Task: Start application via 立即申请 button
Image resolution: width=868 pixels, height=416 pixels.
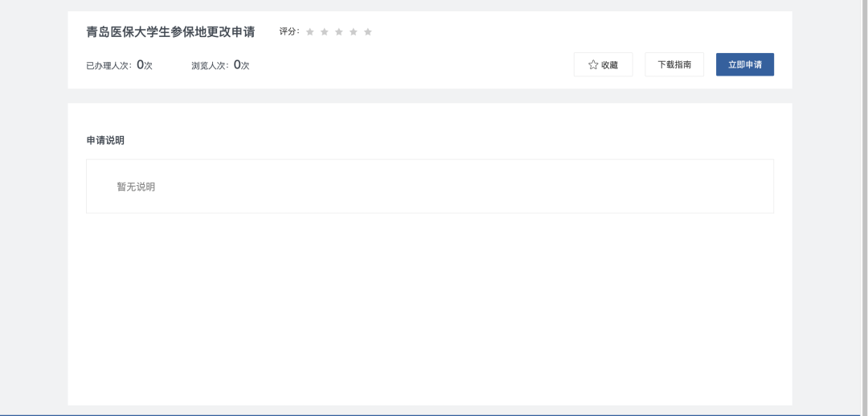Action: [744, 64]
